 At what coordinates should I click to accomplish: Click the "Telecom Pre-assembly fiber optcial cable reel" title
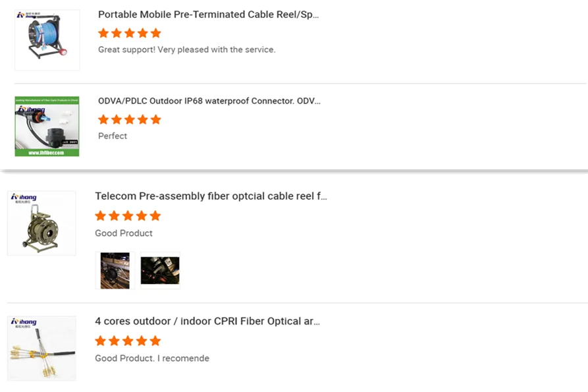211,196
